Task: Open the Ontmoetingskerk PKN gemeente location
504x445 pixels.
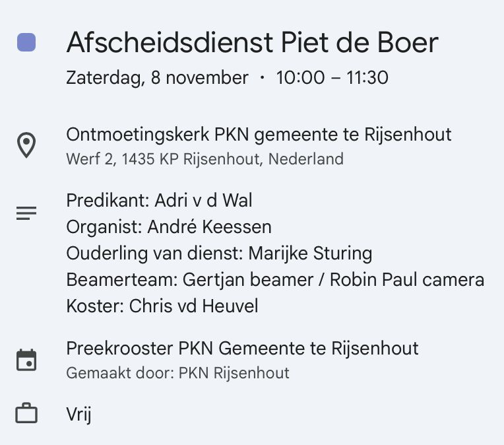Action: pyautogui.click(x=259, y=135)
